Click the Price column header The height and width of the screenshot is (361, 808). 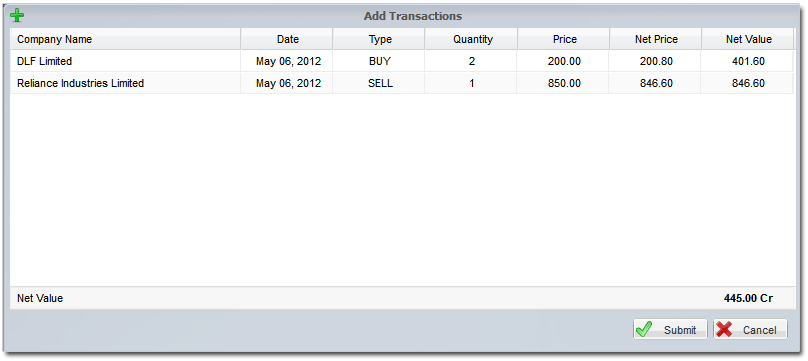tap(564, 39)
